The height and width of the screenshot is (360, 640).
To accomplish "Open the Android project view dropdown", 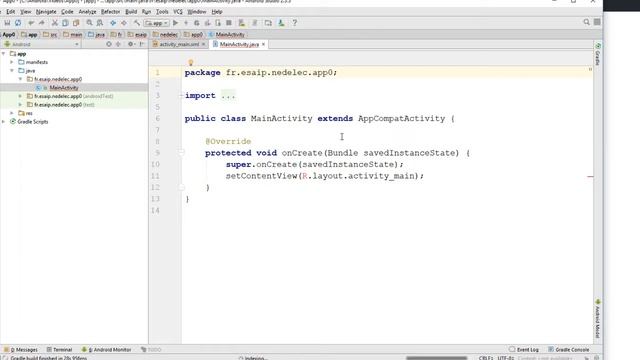I will click(41, 44).
